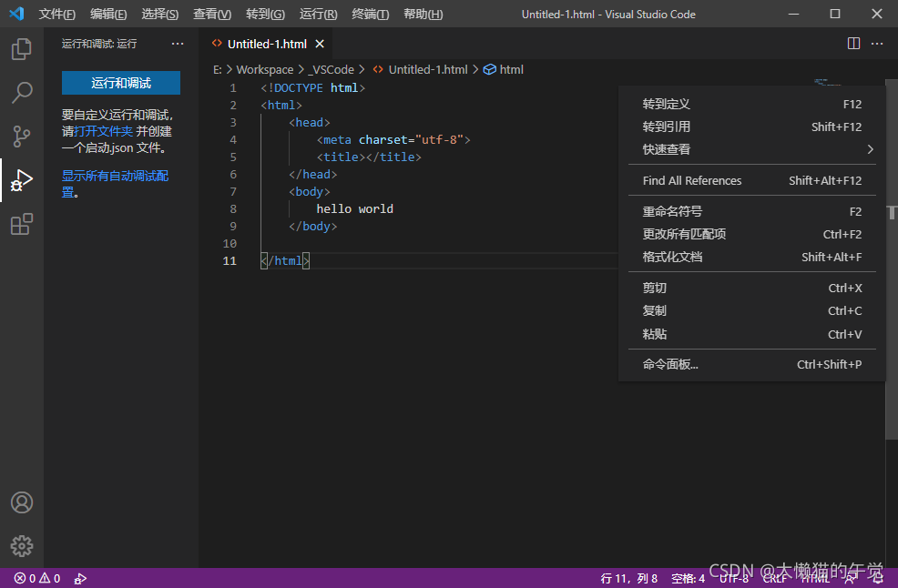The image size is (898, 588).
Task: Click the split editor icon top right
Action: pos(853,43)
